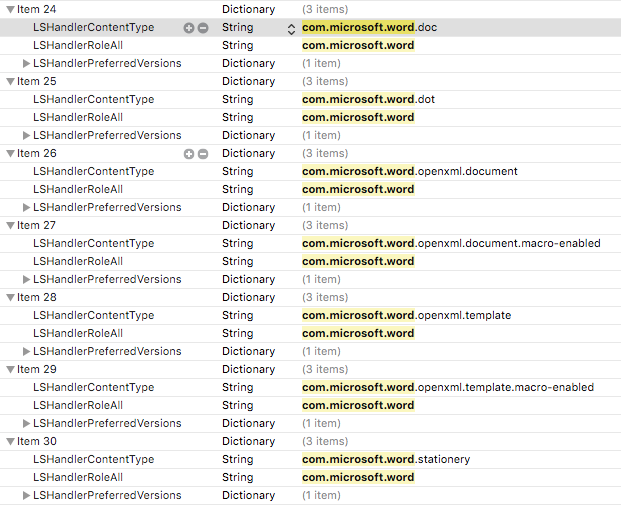Select LSHandlerRoleAll key under Item 29
Image resolution: width=621 pixels, height=508 pixels.
pyautogui.click(x=78, y=405)
